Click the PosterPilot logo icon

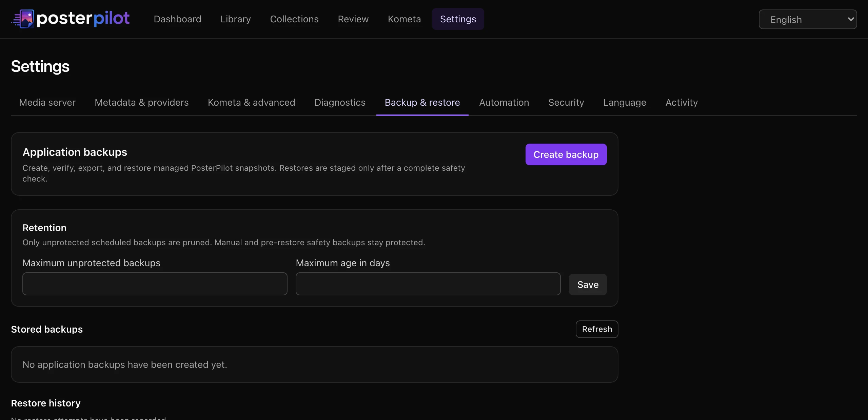pyautogui.click(x=23, y=19)
